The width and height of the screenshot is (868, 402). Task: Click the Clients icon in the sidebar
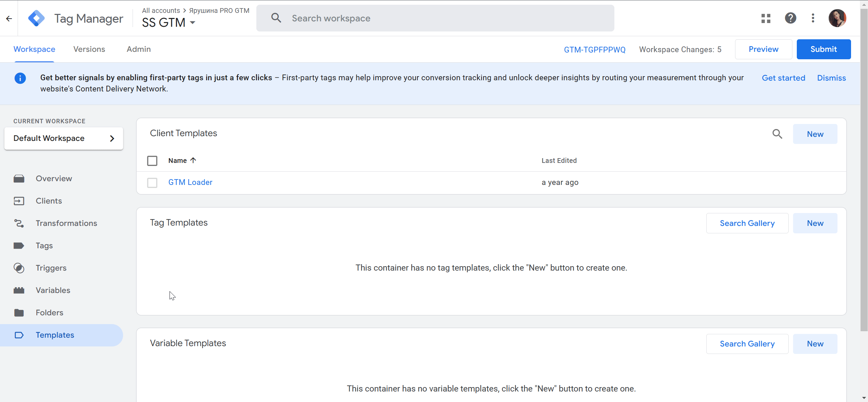click(x=19, y=201)
